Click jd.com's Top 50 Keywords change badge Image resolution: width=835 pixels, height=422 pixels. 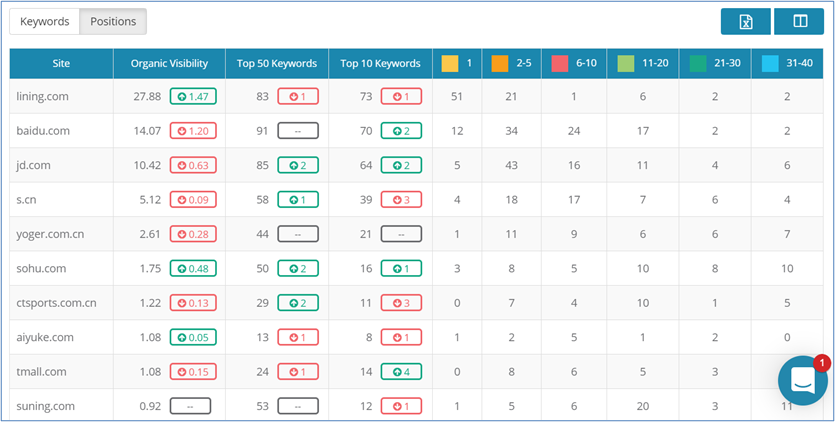coord(298,165)
